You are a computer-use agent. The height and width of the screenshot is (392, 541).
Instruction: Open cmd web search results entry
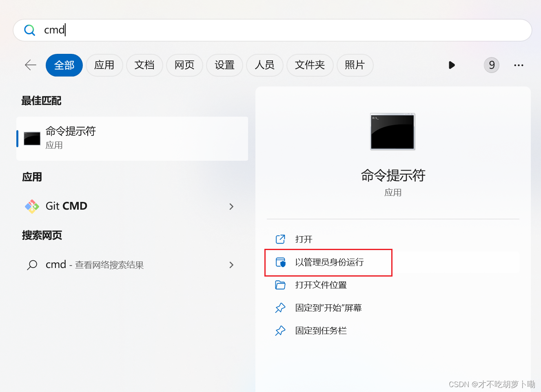[x=132, y=265]
